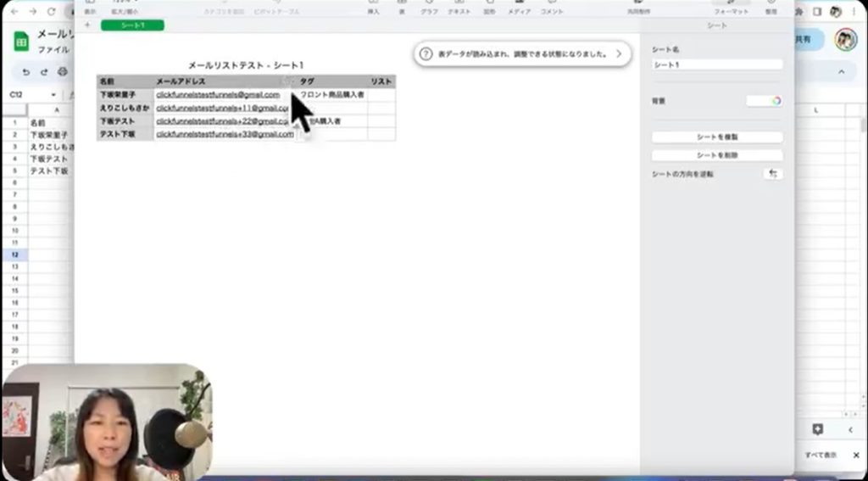Click the add sheet plus icon

[x=86, y=25]
